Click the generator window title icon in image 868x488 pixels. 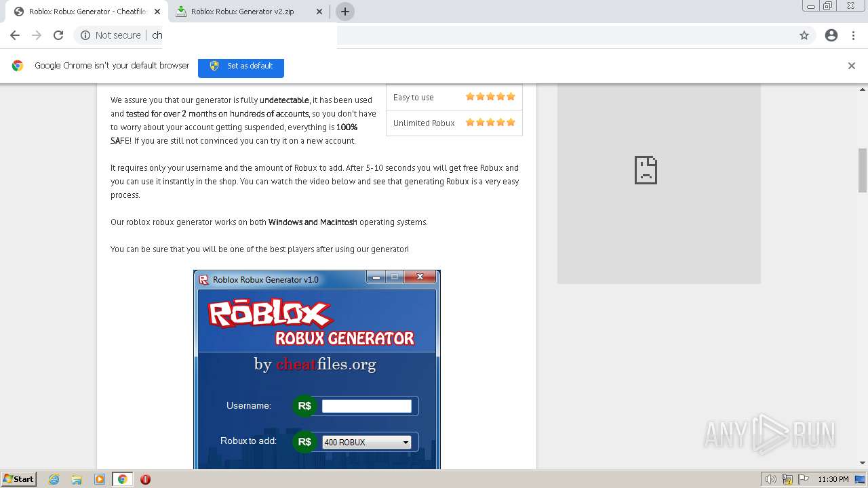tap(203, 279)
